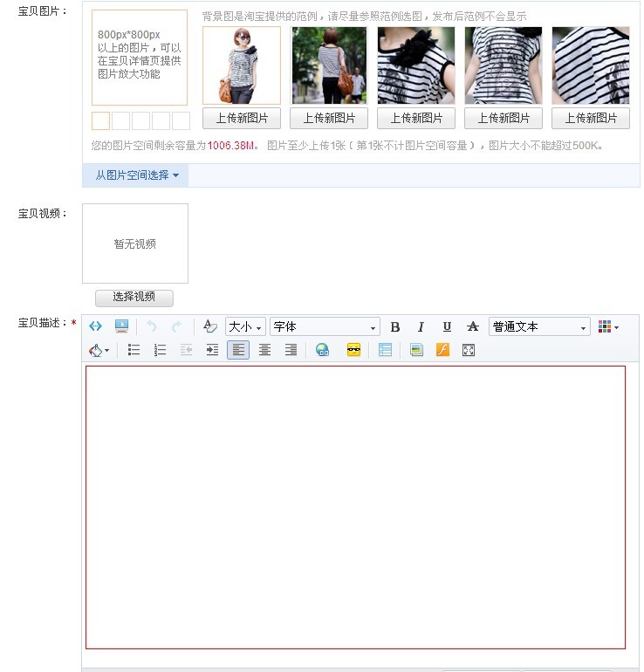644x672 pixels.
Task: Toggle strikethrough formatting
Action: click(x=473, y=327)
